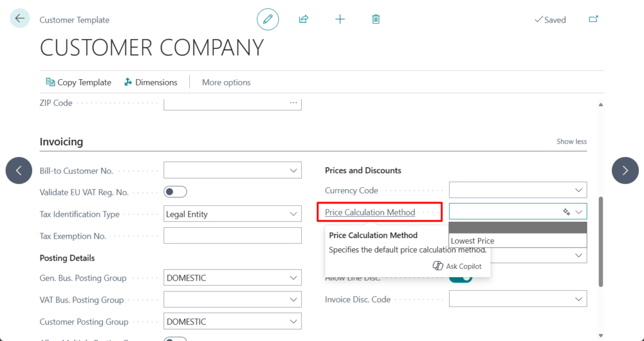
Task: Click Show less in Invoicing section
Action: pyautogui.click(x=571, y=142)
